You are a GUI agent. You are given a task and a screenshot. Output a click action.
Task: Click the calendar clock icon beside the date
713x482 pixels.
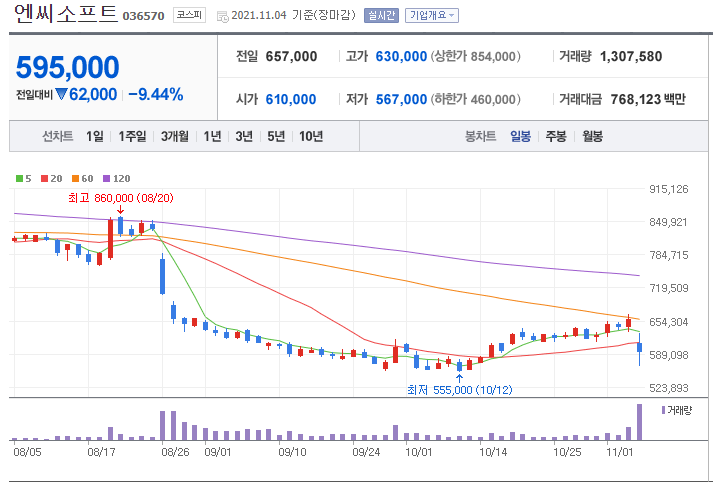click(222, 17)
